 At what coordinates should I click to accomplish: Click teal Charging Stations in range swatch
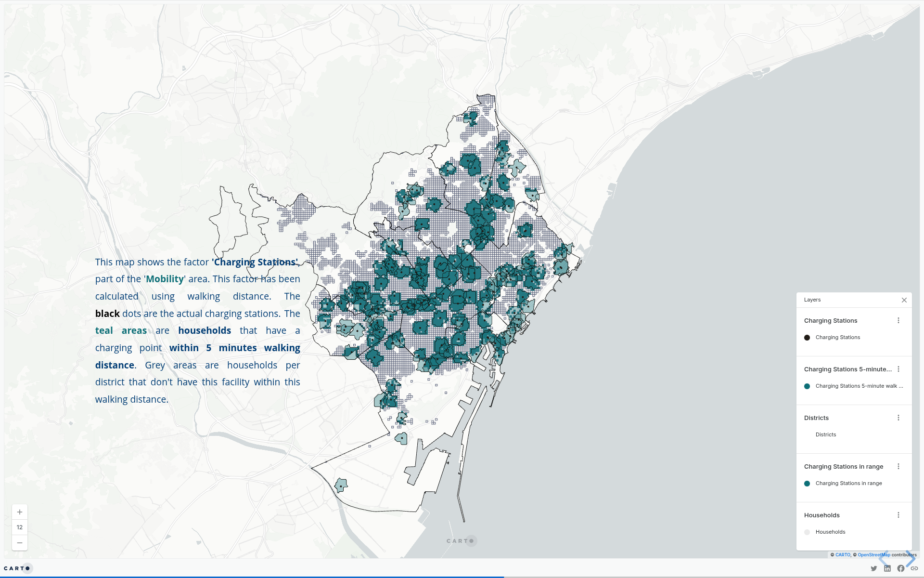[x=807, y=484]
